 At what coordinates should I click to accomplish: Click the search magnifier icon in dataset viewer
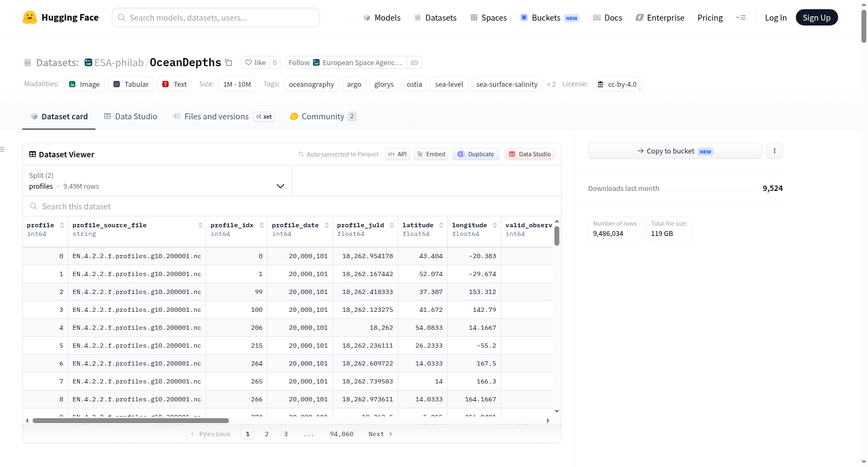tap(34, 206)
